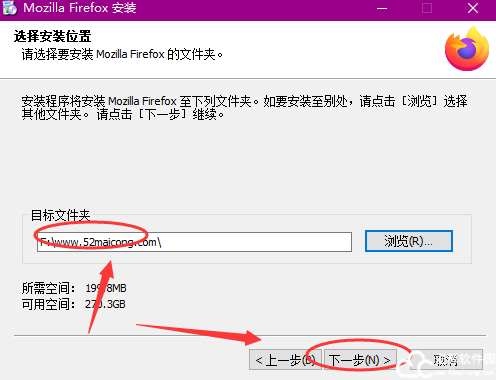
Task: Click the 所需空间 required space label
Action: coord(48,288)
